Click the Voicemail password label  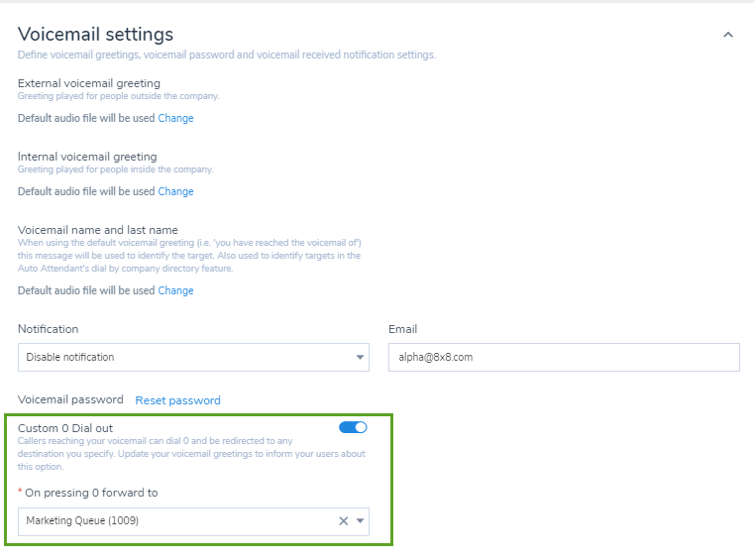click(x=70, y=399)
